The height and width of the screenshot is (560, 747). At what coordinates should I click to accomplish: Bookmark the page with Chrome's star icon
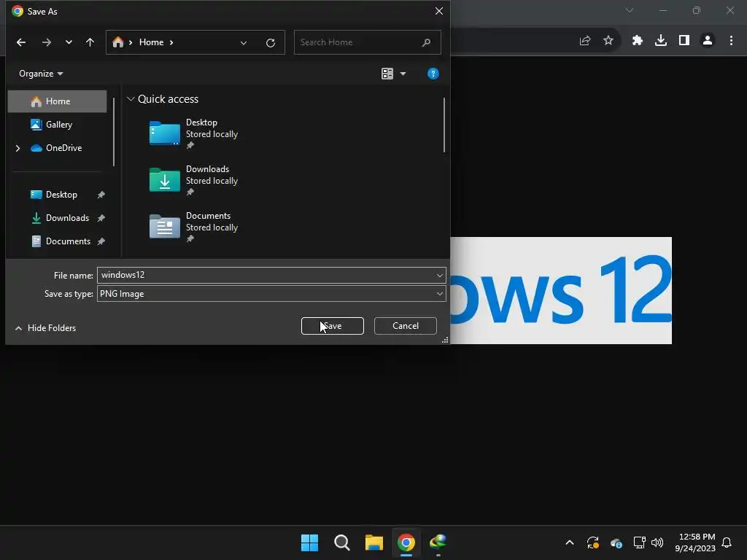[608, 41]
